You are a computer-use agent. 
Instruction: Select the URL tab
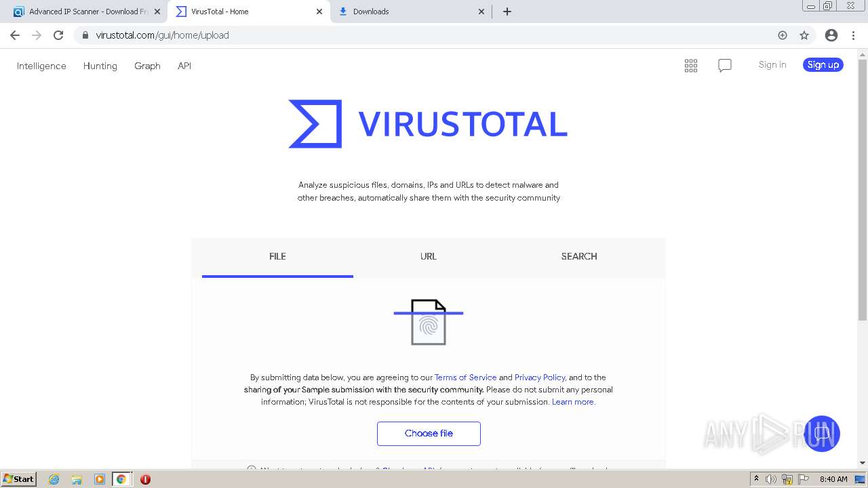[429, 257]
